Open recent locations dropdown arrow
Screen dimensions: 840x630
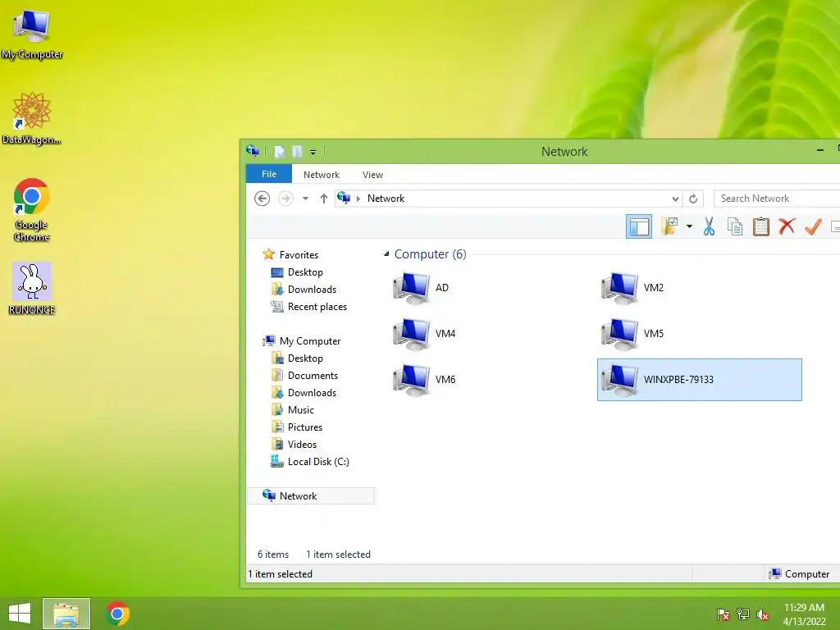305,199
